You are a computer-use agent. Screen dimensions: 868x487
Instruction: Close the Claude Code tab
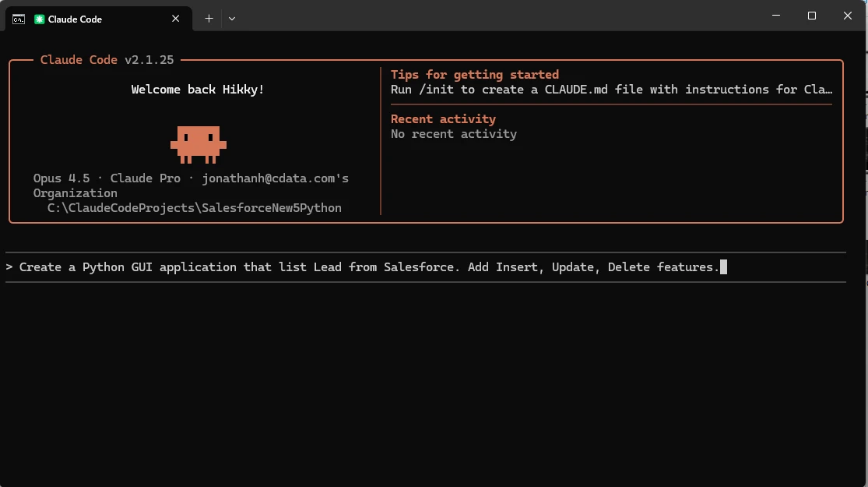(177, 19)
